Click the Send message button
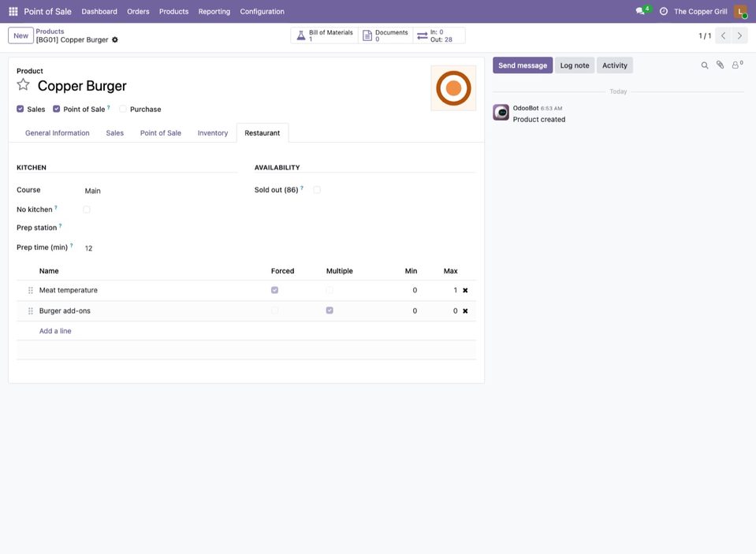 (523, 65)
